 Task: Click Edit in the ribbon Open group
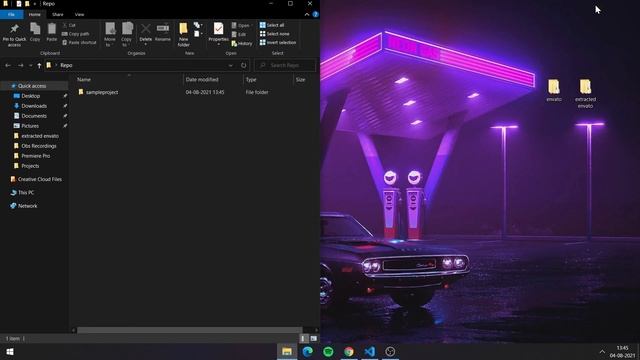(239, 34)
